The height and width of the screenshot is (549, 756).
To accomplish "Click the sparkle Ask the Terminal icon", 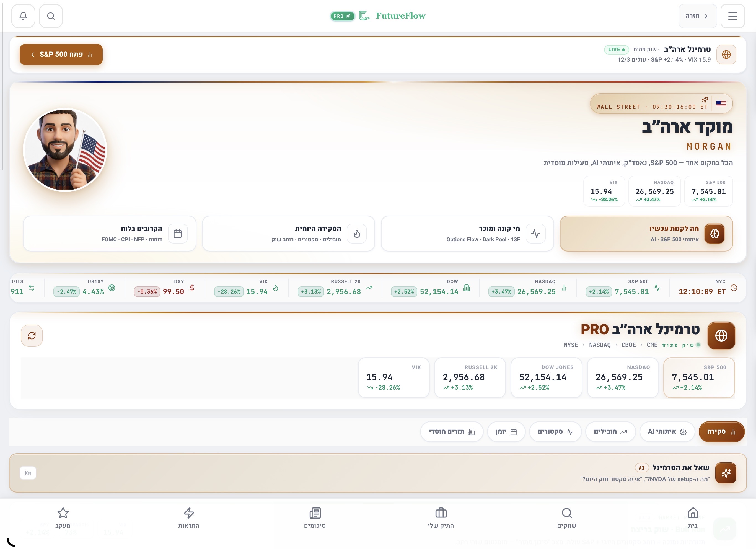I will tap(726, 473).
